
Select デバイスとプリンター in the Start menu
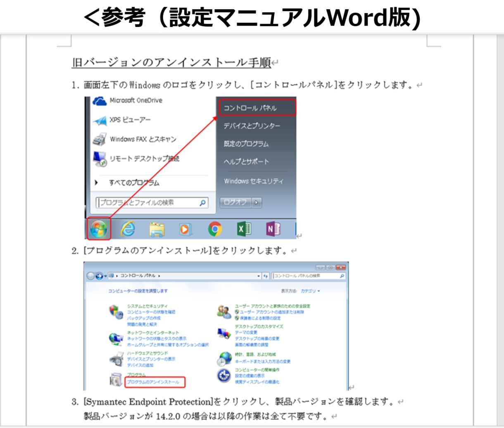point(252,126)
